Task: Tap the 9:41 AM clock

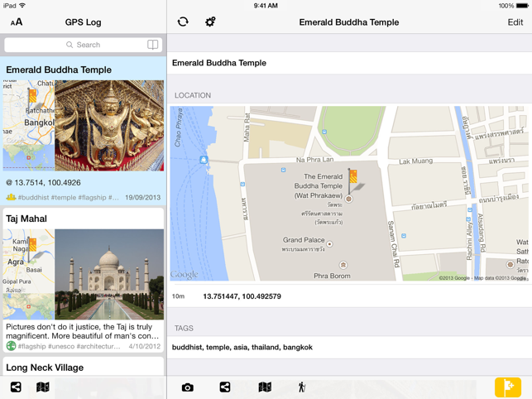Action: pos(266,6)
